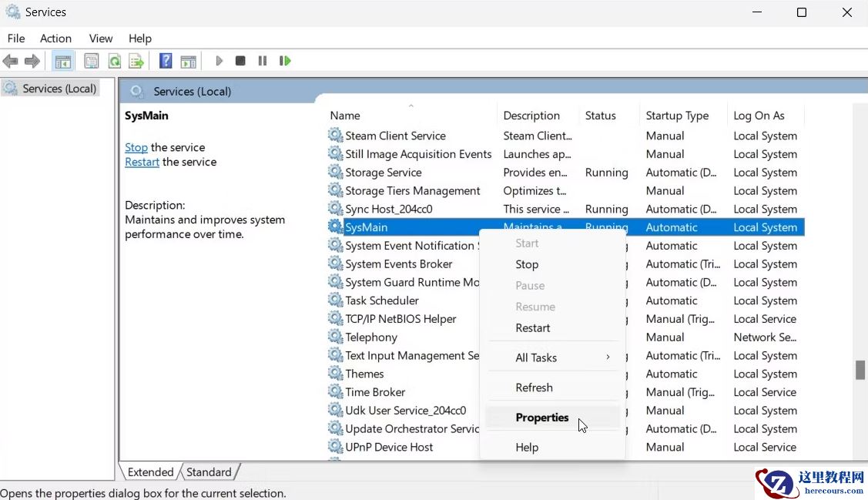Click the Start Service toolbar icon

220,60
